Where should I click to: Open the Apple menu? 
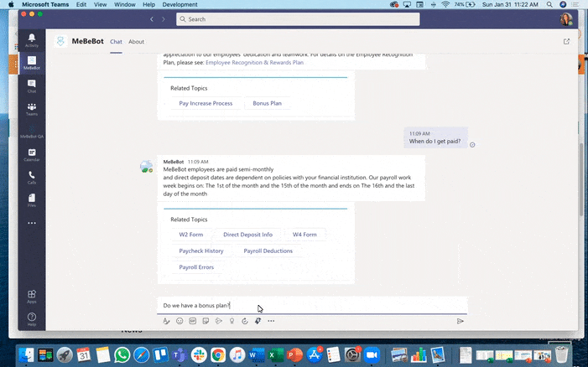pyautogui.click(x=11, y=4)
